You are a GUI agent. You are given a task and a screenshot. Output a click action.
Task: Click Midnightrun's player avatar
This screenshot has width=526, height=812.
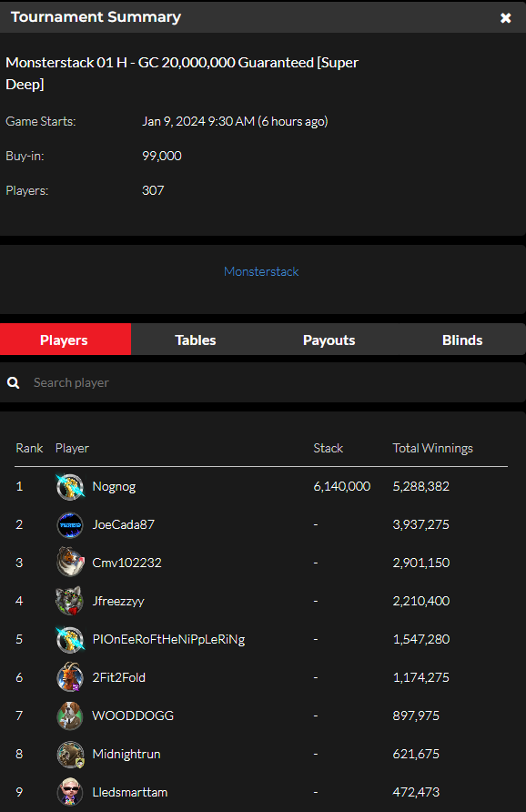[70, 754]
